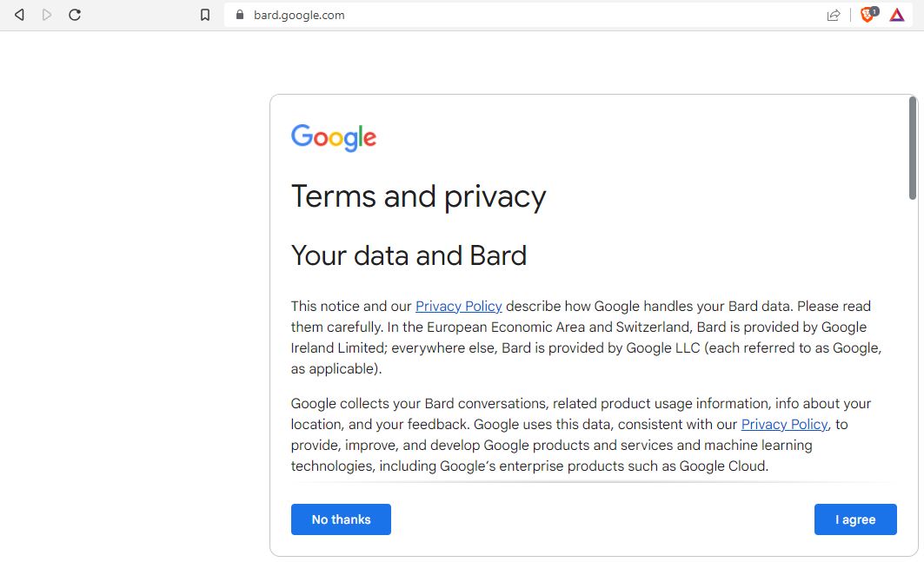Viewport: 924px width, 562px height.
Task: Click the paragraph mentioning Google Ireland Limited
Action: click(x=587, y=338)
